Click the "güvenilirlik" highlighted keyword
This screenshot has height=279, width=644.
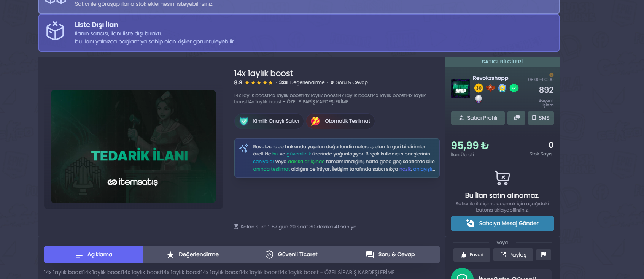[x=299, y=154]
